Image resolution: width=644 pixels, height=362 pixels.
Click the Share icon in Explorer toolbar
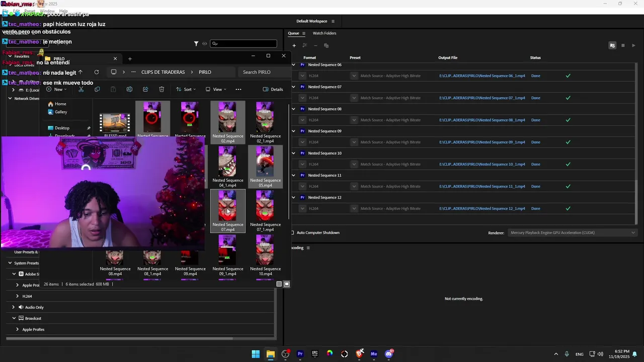[145, 89]
